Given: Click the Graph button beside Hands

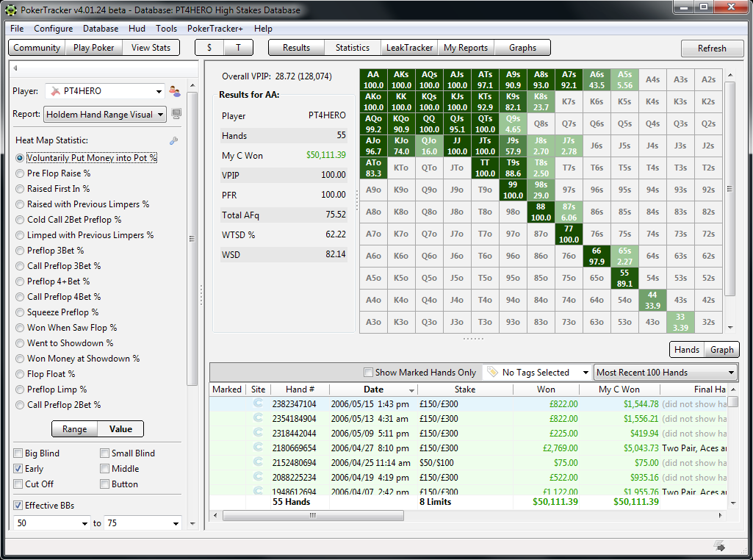Looking at the screenshot, I should (721, 350).
